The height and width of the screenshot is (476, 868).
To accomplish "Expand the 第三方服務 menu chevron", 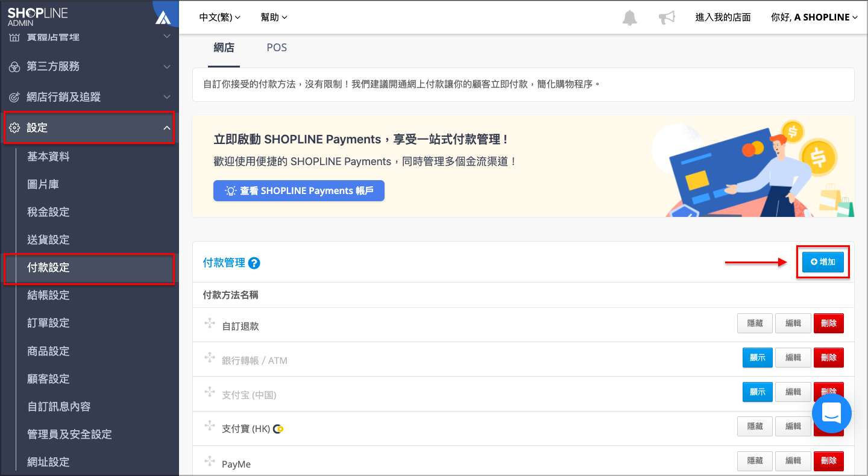I will click(167, 67).
